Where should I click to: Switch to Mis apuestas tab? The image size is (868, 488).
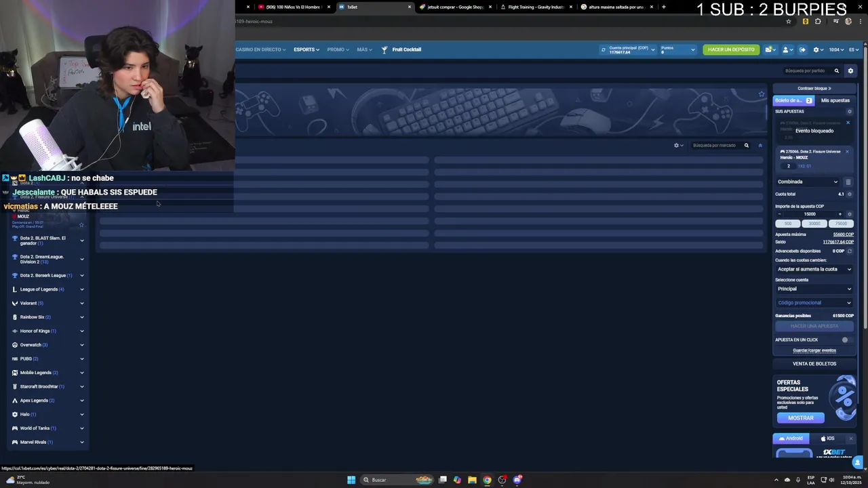[835, 100]
